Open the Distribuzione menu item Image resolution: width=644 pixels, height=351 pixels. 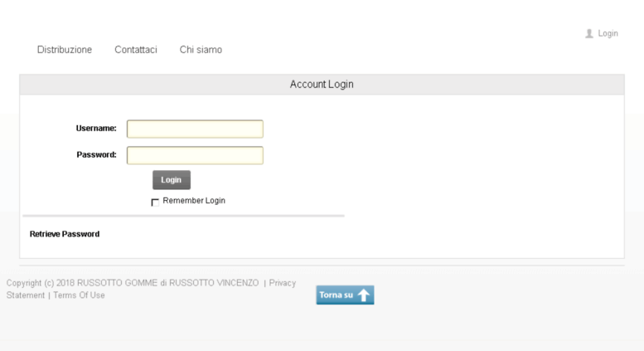click(65, 50)
